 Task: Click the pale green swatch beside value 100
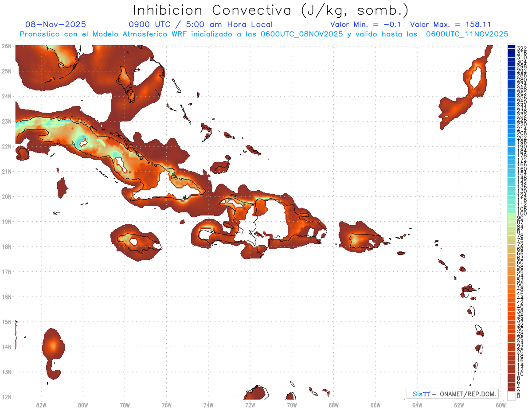click(x=511, y=215)
